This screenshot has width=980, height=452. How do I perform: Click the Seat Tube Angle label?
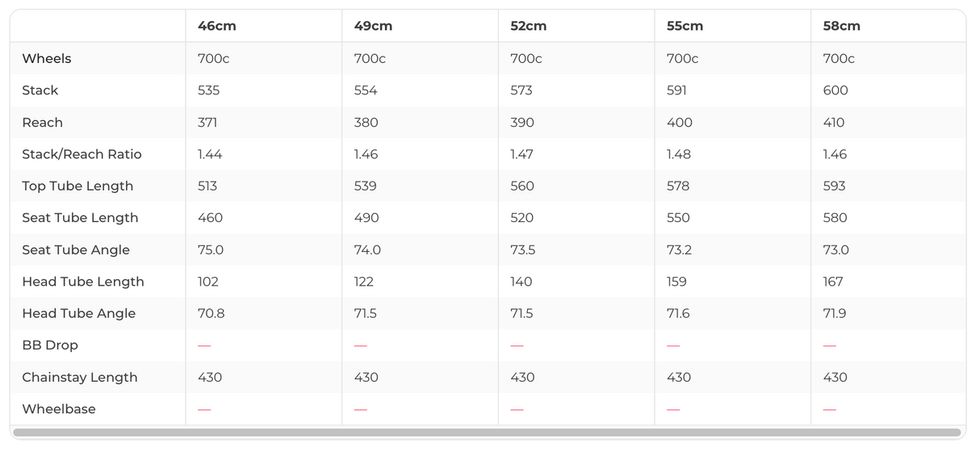(76, 249)
